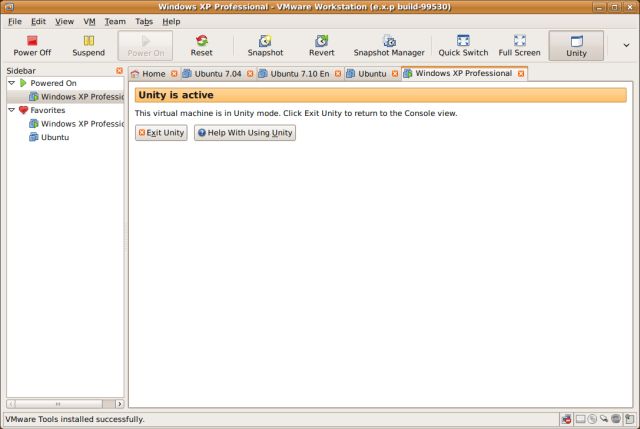This screenshot has width=640, height=429.
Task: Click the greyed Power On toolbar button
Action: pyautogui.click(x=145, y=46)
